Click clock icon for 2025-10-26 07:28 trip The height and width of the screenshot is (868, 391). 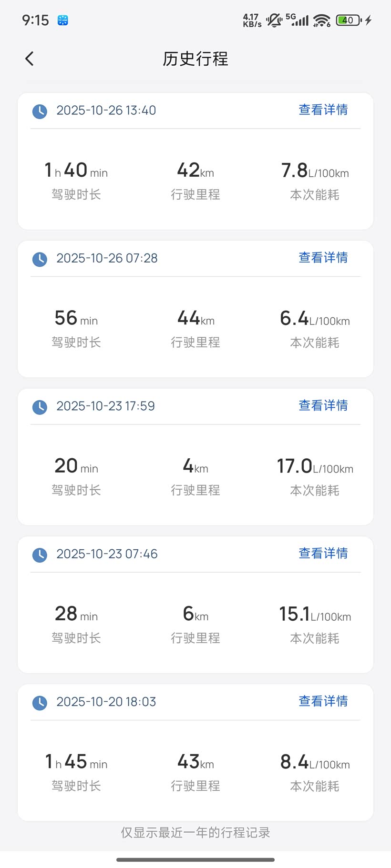coord(40,259)
